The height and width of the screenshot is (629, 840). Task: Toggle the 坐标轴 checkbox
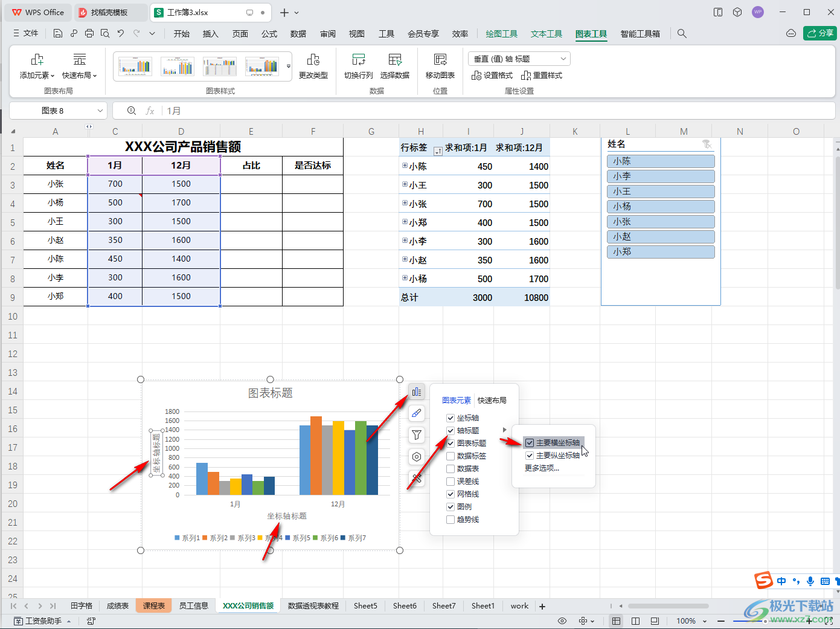450,418
